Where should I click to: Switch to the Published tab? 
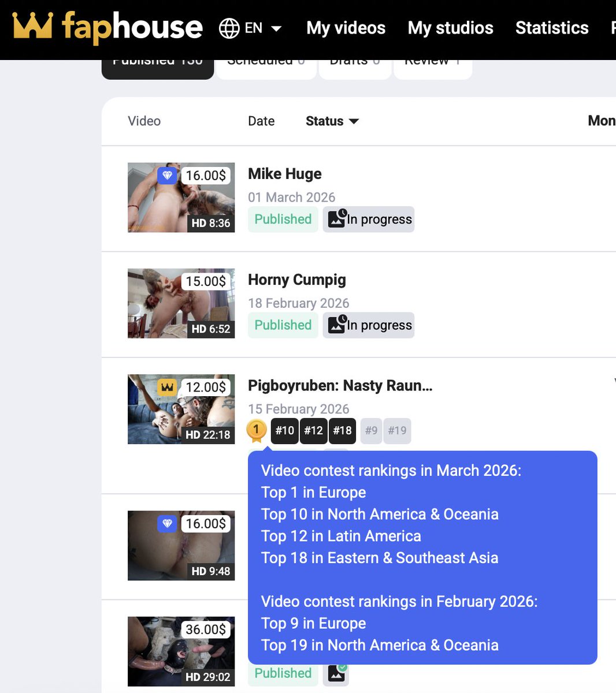(x=158, y=68)
